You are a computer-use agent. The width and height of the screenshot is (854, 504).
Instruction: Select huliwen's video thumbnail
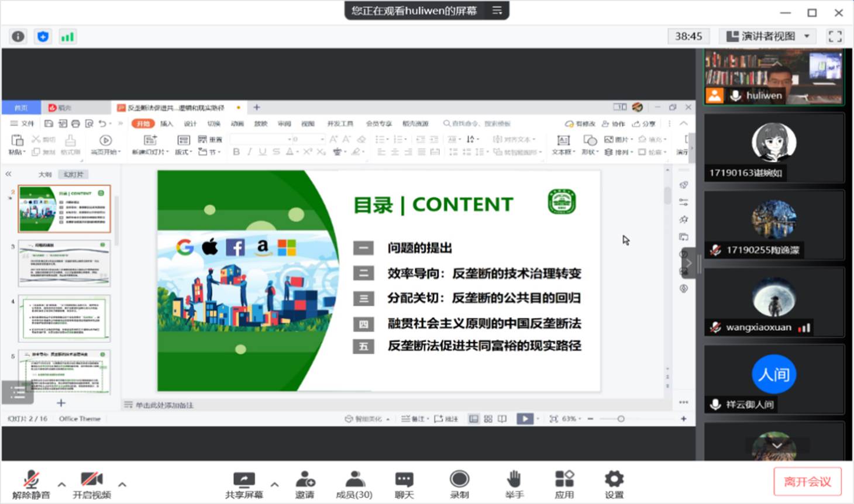click(773, 77)
